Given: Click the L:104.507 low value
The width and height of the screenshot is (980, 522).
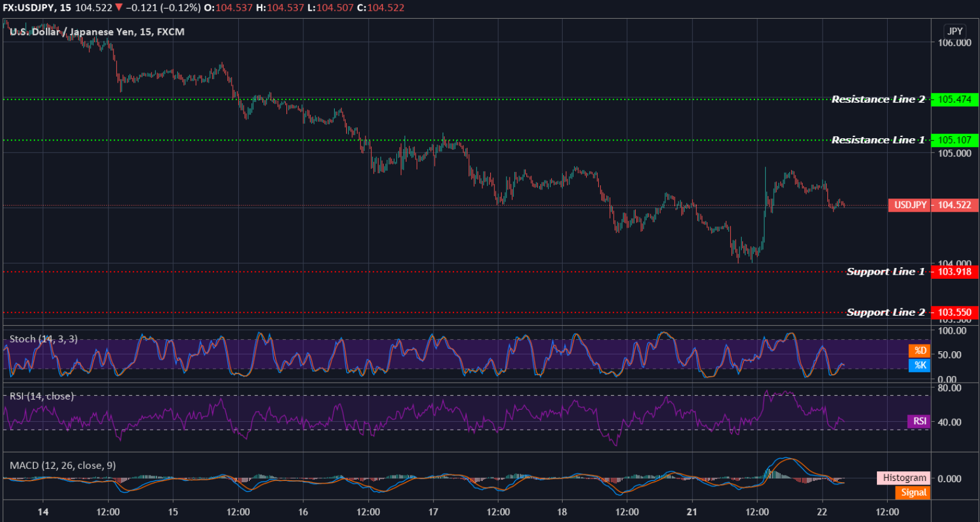Looking at the screenshot, I should [330, 8].
